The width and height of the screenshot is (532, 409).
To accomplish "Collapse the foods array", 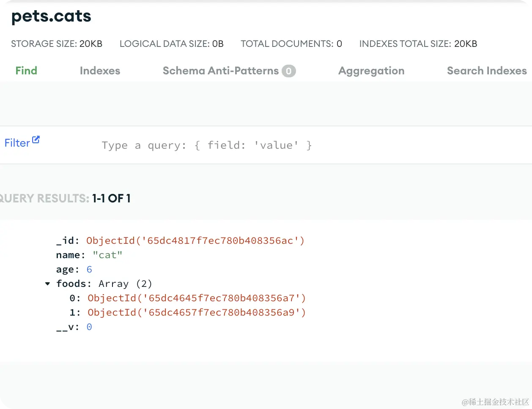I will click(x=48, y=284).
